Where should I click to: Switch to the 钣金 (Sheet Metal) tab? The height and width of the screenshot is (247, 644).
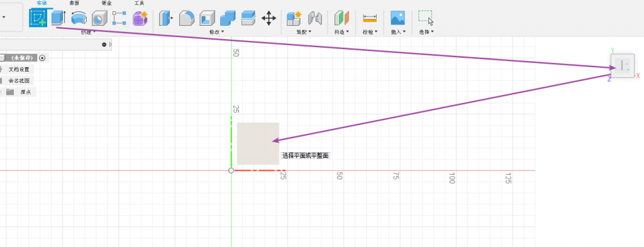(107, 3)
